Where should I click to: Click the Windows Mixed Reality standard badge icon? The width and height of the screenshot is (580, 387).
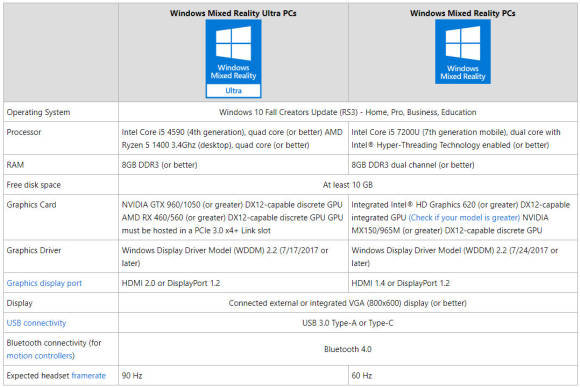point(463,52)
